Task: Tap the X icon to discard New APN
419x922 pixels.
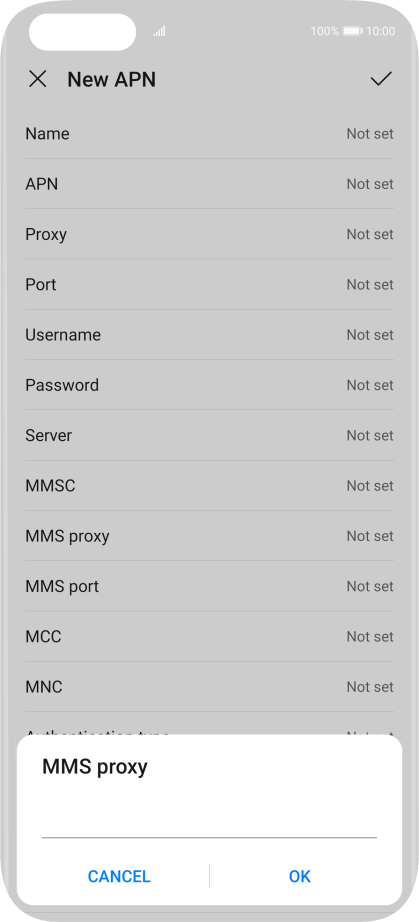Action: coord(38,79)
